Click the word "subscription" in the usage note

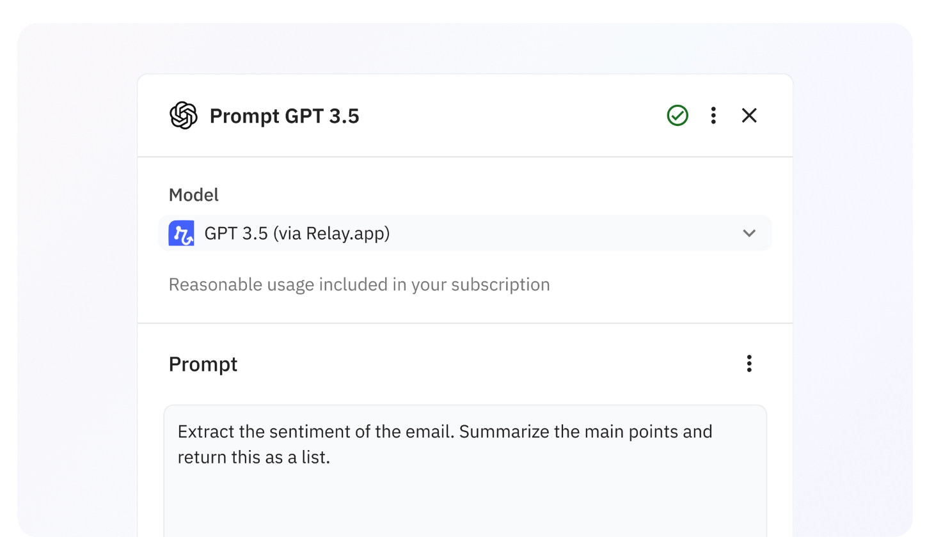500,284
